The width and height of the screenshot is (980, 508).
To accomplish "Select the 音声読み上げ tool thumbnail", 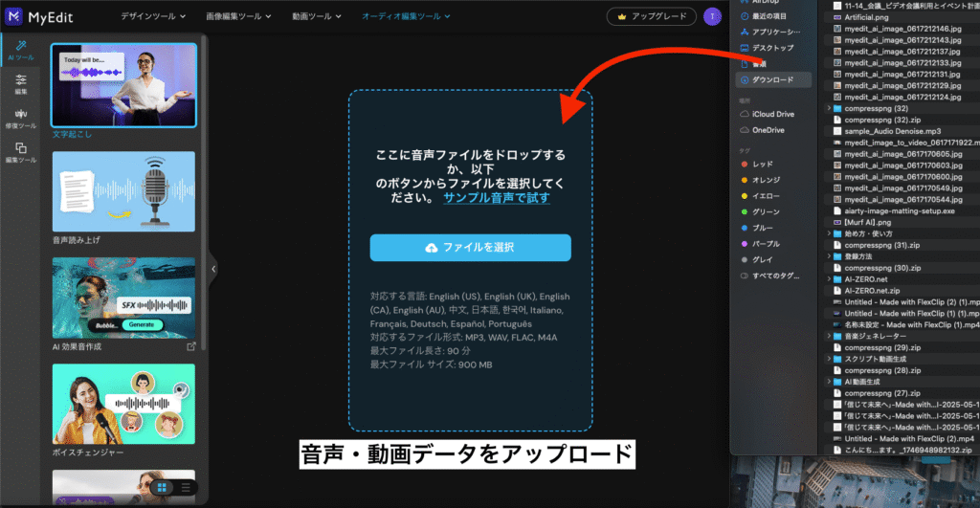I will pyautogui.click(x=123, y=191).
